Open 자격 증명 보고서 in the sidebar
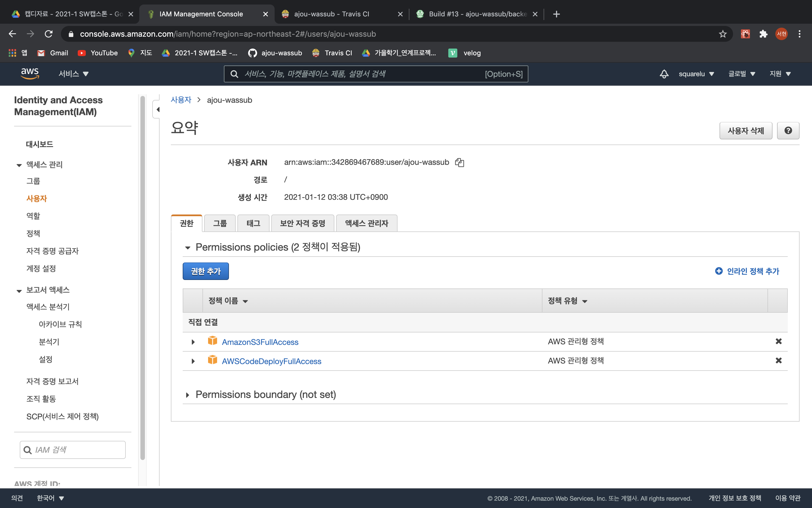This screenshot has height=508, width=812. click(52, 381)
